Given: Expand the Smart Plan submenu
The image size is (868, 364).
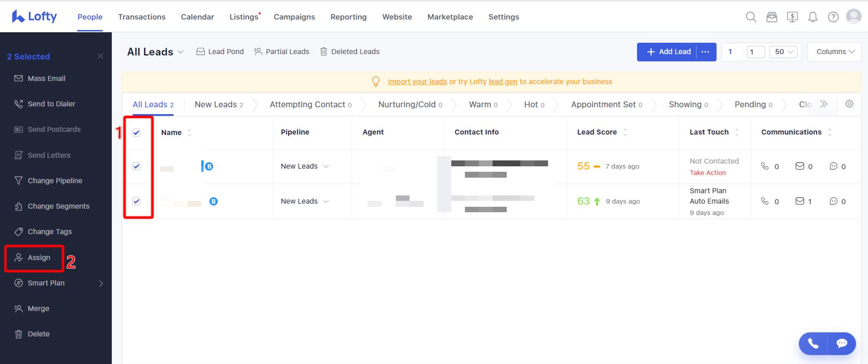Looking at the screenshot, I should [101, 283].
